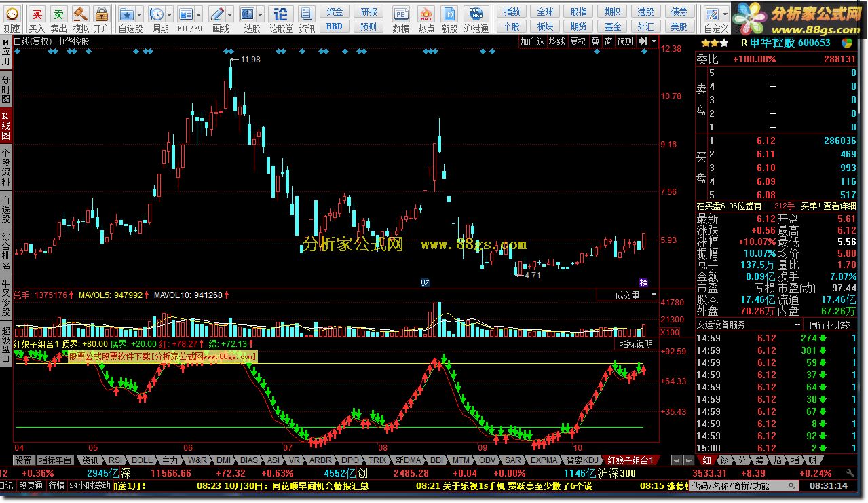Click 加自选 add to watchlist button
Screen dimensions: 868x503
(x=533, y=41)
